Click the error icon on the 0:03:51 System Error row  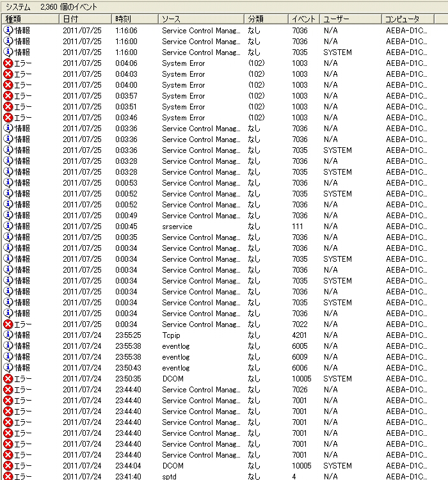pos(8,106)
